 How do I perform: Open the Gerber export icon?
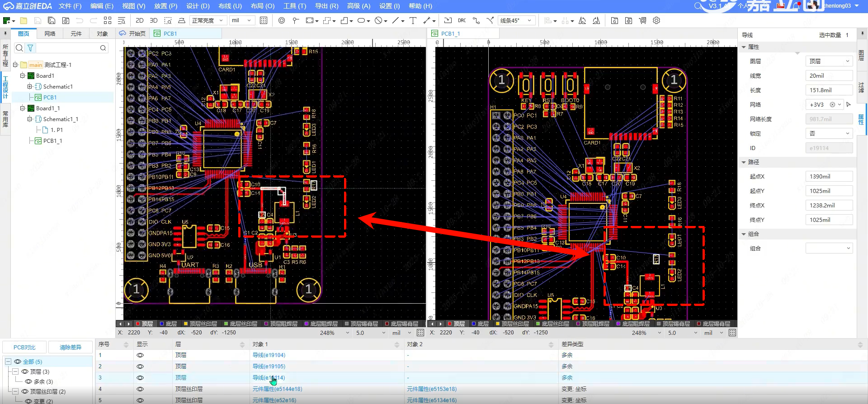[614, 20]
